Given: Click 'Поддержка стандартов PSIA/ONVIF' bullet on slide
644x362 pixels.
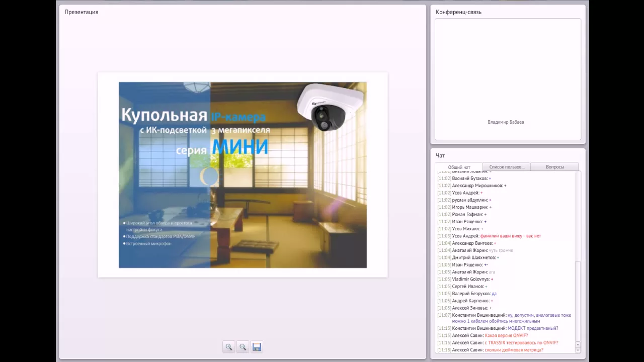Looking at the screenshot, I should coord(159,236).
